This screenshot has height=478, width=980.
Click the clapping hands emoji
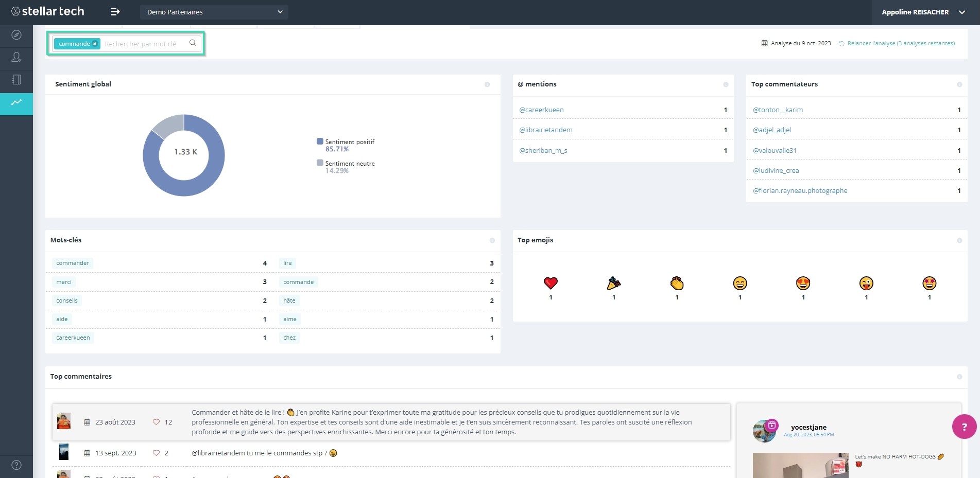click(x=677, y=283)
